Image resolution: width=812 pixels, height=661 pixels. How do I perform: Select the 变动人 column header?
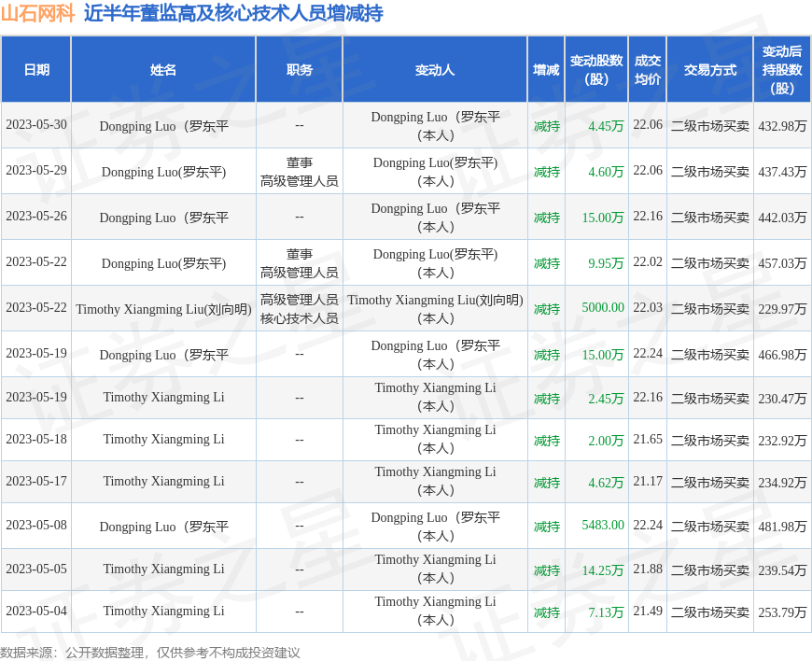[435, 70]
